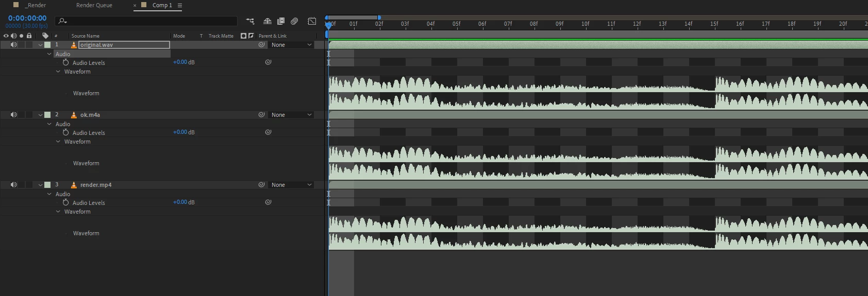Click the _Render tab composition color icon
This screenshot has height=296, width=868.
tap(16, 5)
